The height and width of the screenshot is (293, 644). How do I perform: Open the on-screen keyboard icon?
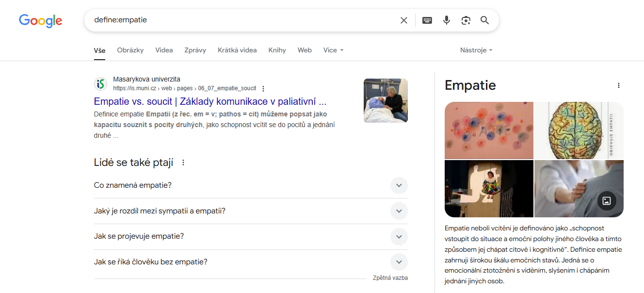427,20
